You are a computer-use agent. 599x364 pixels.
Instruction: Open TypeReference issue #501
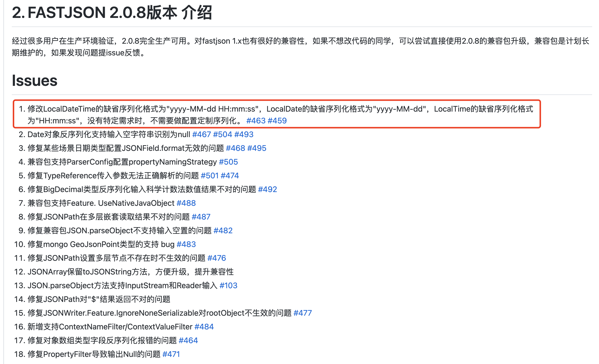tap(210, 176)
